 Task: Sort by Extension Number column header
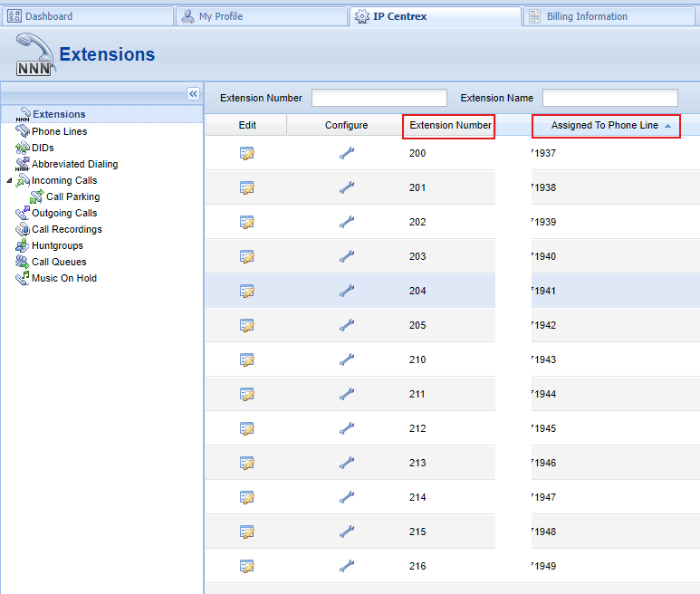[x=449, y=125]
